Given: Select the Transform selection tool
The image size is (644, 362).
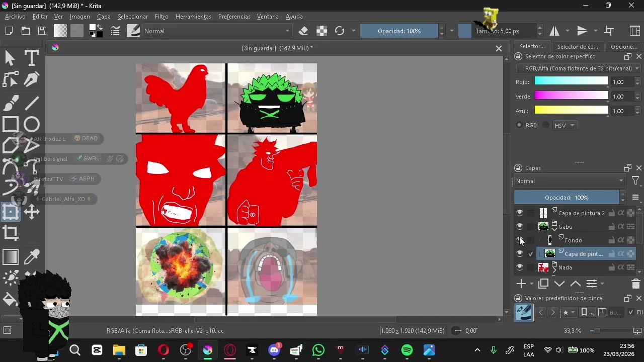Looking at the screenshot, I should point(10,212).
